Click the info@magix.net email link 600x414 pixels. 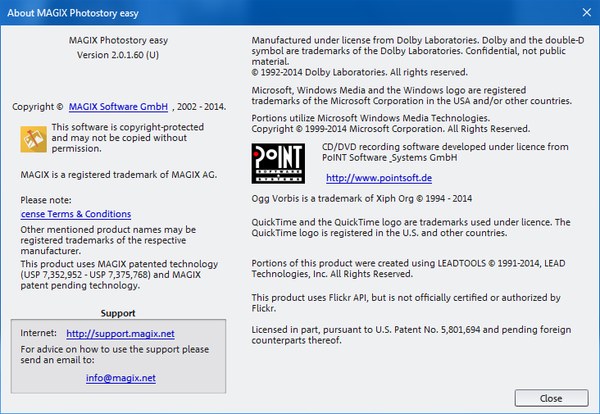coord(113,378)
